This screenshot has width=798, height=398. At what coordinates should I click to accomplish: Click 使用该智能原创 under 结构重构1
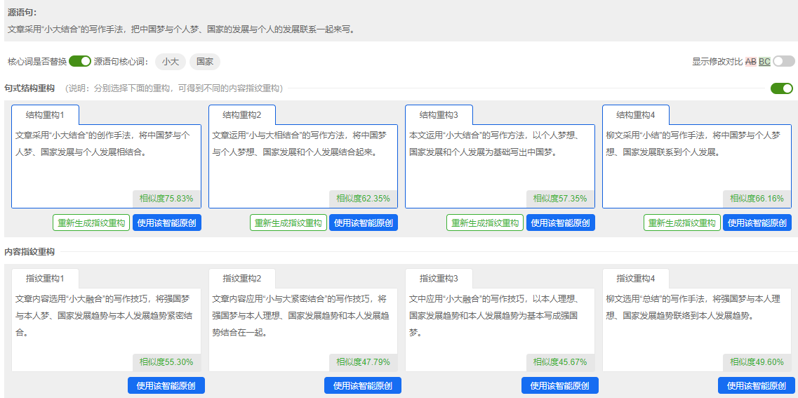point(167,223)
